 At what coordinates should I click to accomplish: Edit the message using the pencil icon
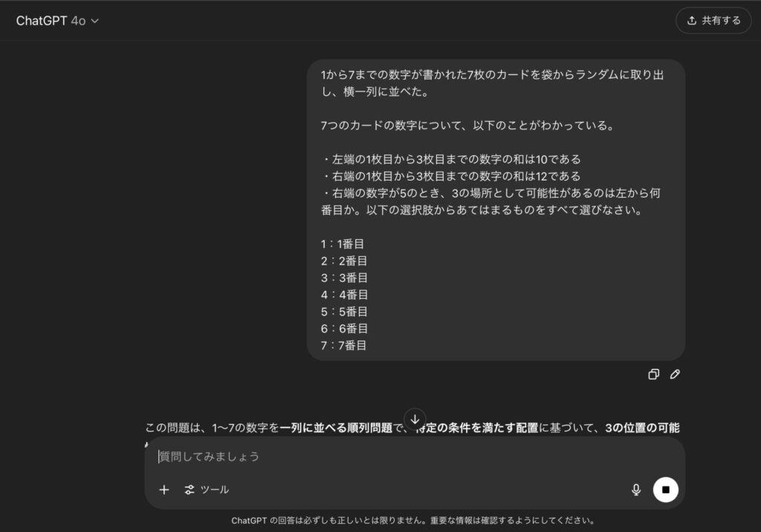coord(675,374)
